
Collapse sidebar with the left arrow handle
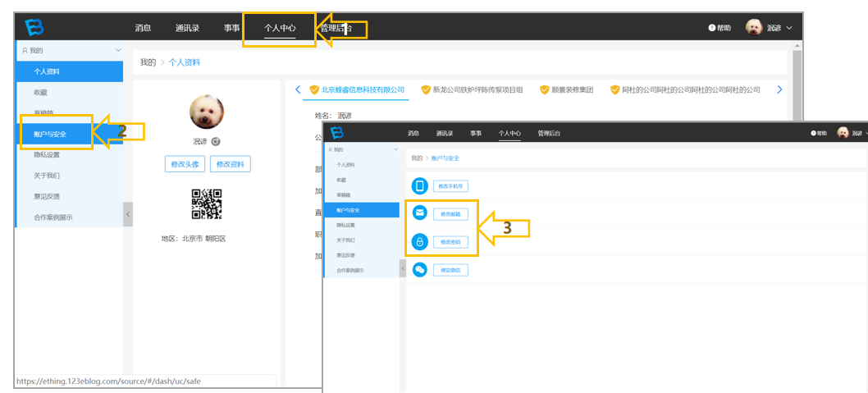(128, 213)
